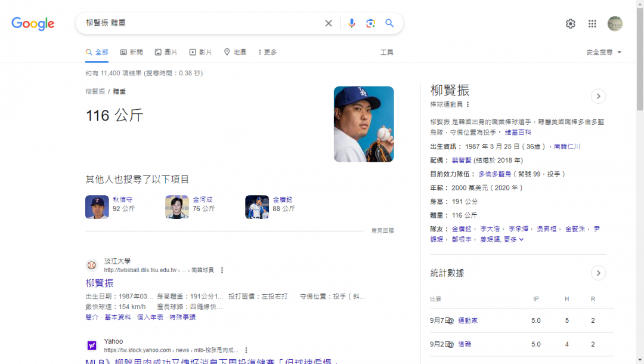This screenshot has width=644, height=364.
Task: Switch to the 圖片 tab
Action: 166,52
